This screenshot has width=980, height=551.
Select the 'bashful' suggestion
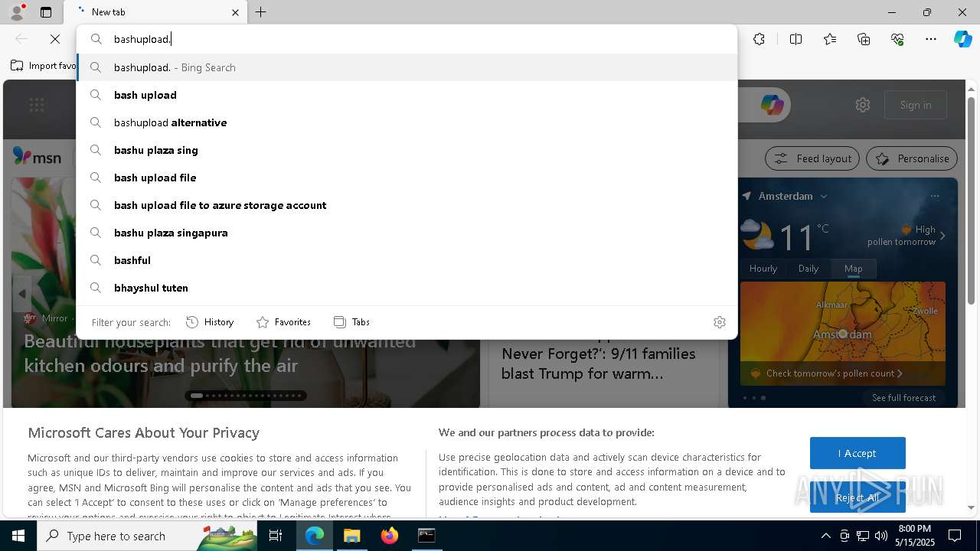point(407,260)
